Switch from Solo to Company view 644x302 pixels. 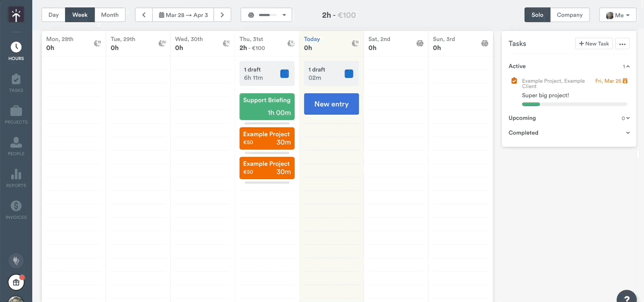570,14
